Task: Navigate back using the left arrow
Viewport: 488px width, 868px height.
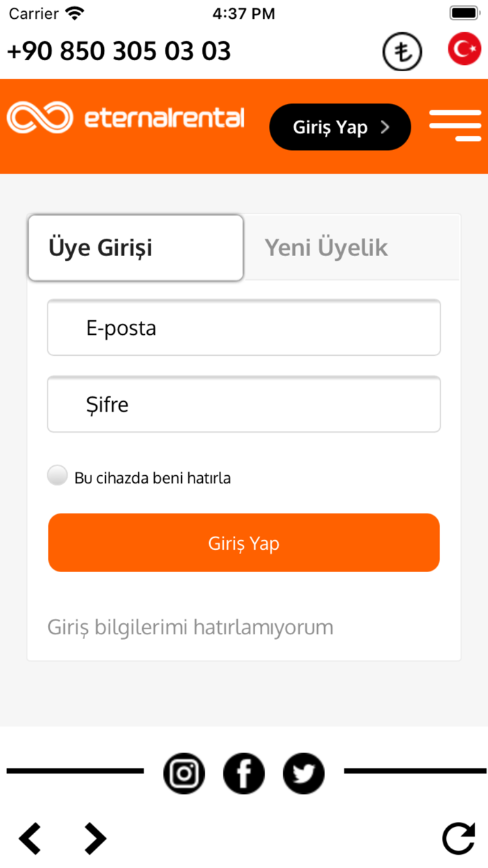Action: tap(29, 838)
